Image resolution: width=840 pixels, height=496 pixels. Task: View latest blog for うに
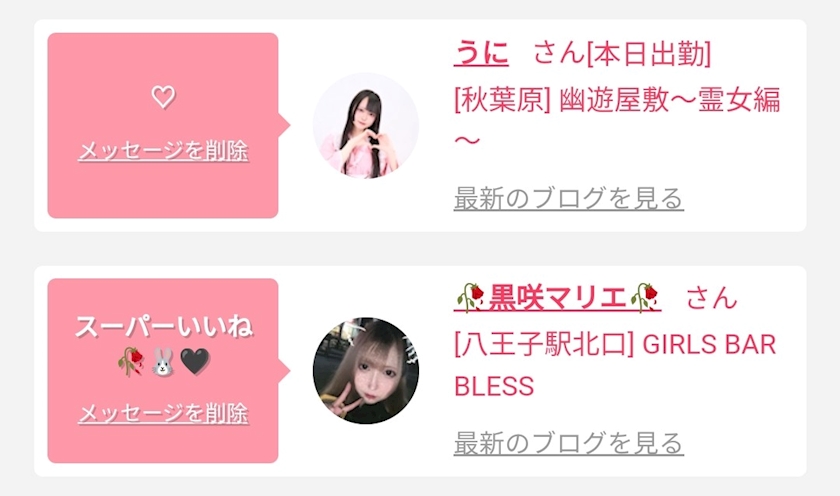[x=568, y=199]
